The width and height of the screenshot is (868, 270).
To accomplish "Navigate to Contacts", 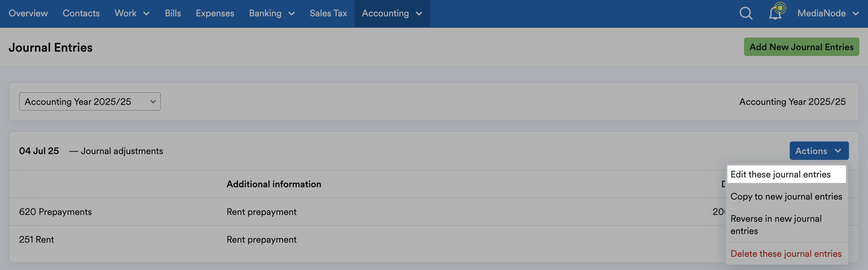I will (81, 14).
